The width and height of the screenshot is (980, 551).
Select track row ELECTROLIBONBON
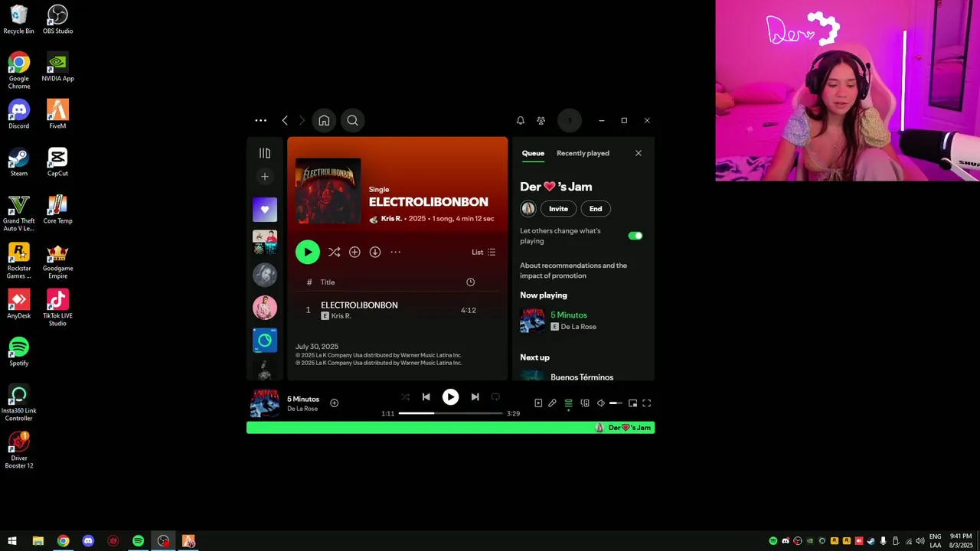click(x=397, y=310)
